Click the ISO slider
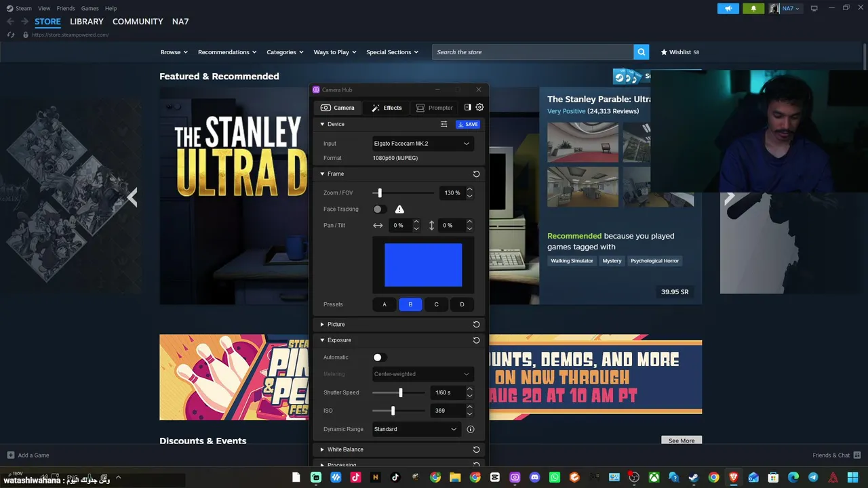Screen dimensions: 868x488 tap(399, 411)
